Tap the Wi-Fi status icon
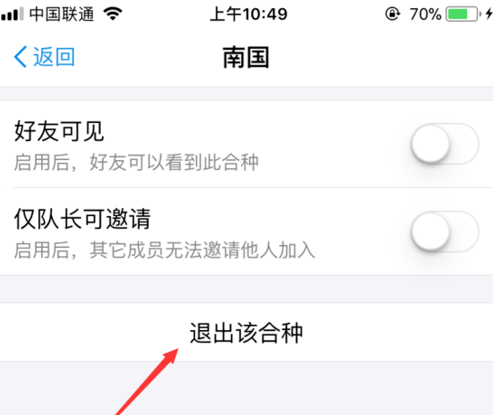The image size is (493, 415). click(x=113, y=14)
